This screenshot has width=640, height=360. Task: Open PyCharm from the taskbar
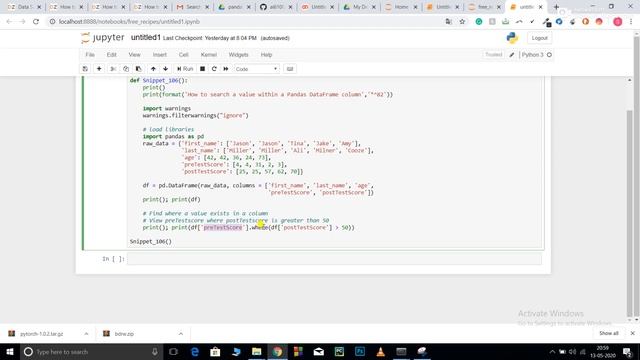pos(339,351)
